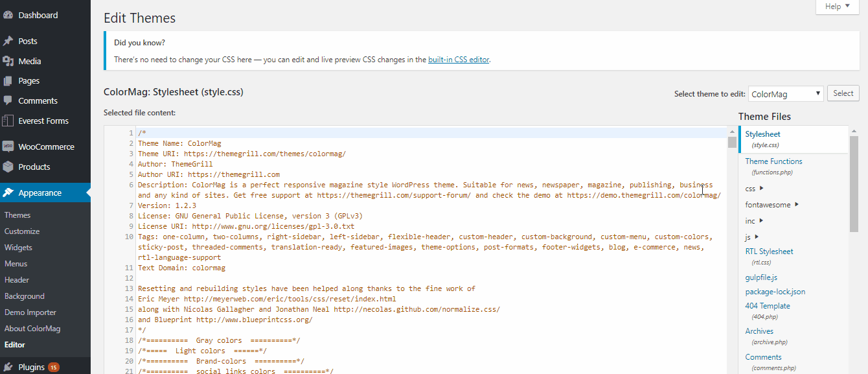Image resolution: width=868 pixels, height=374 pixels.
Task: Expand the js folder
Action: pyautogui.click(x=752, y=237)
